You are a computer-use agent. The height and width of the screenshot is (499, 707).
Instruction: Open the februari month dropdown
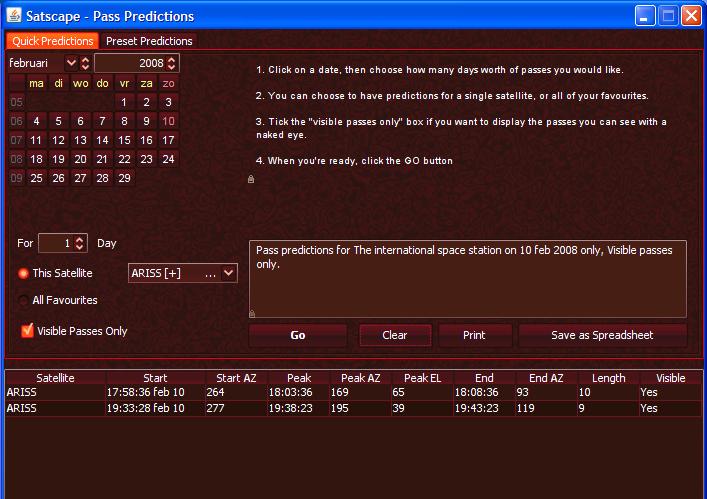71,63
